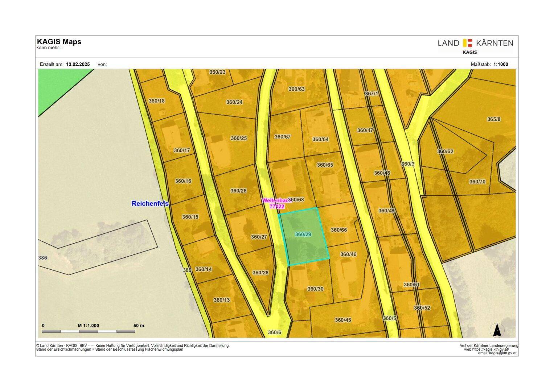The image size is (554, 392).
Task: Click the Land Kärnten copyright disclaimer line
Action: coord(133,346)
